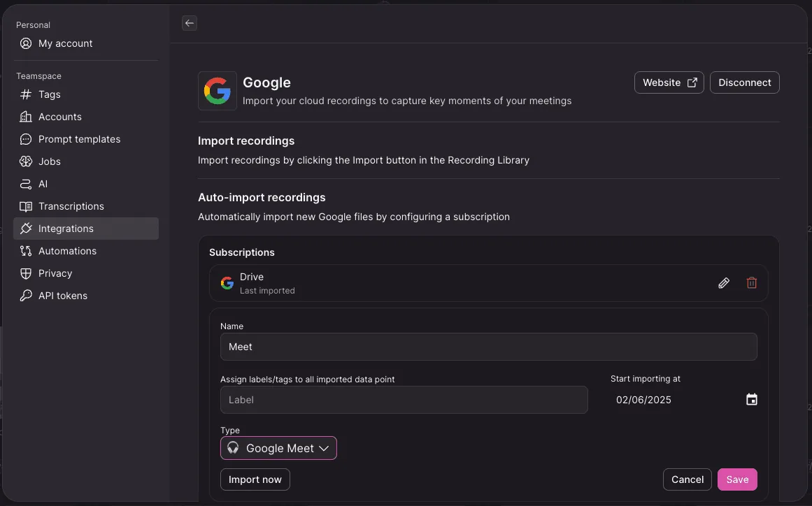
Task: Open Tags in sidebar
Action: (86, 94)
